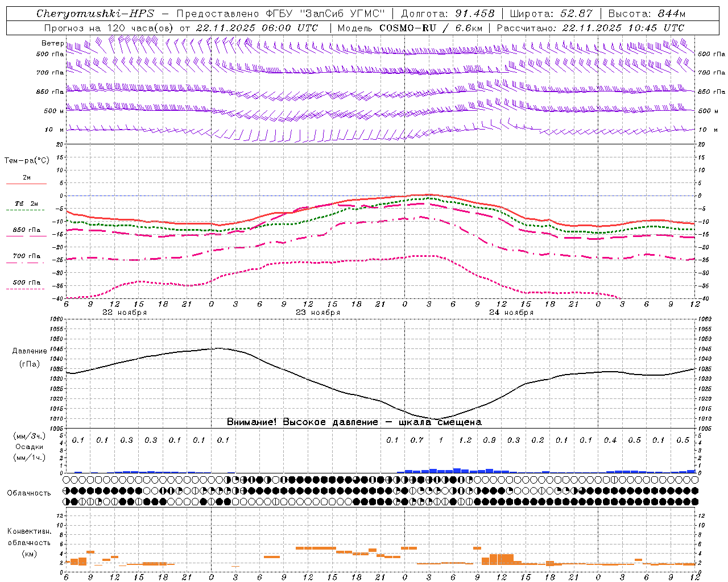Click the "Td 2м" dew point legend entry
The height and width of the screenshot is (582, 728).
[27, 203]
